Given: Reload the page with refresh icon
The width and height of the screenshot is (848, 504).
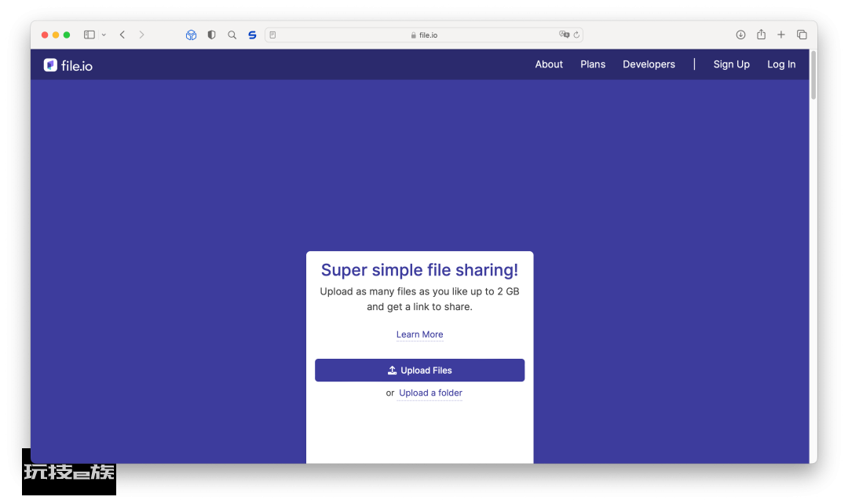Looking at the screenshot, I should tap(576, 35).
